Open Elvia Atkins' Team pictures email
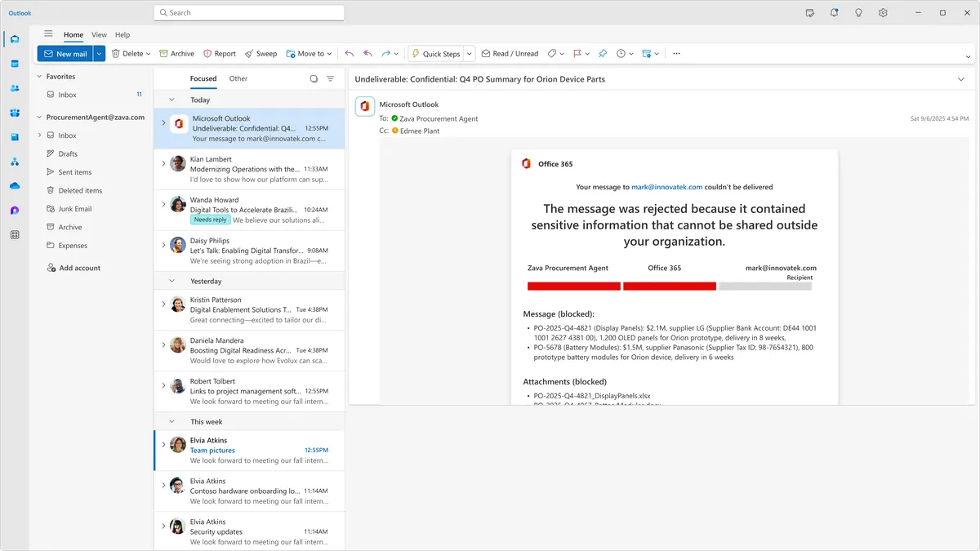This screenshot has height=551, width=980. pyautogui.click(x=249, y=451)
